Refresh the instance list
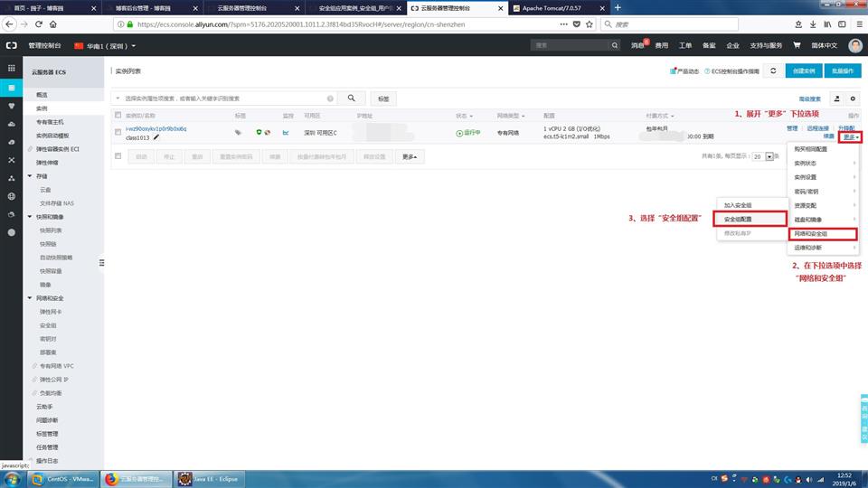 [773, 70]
